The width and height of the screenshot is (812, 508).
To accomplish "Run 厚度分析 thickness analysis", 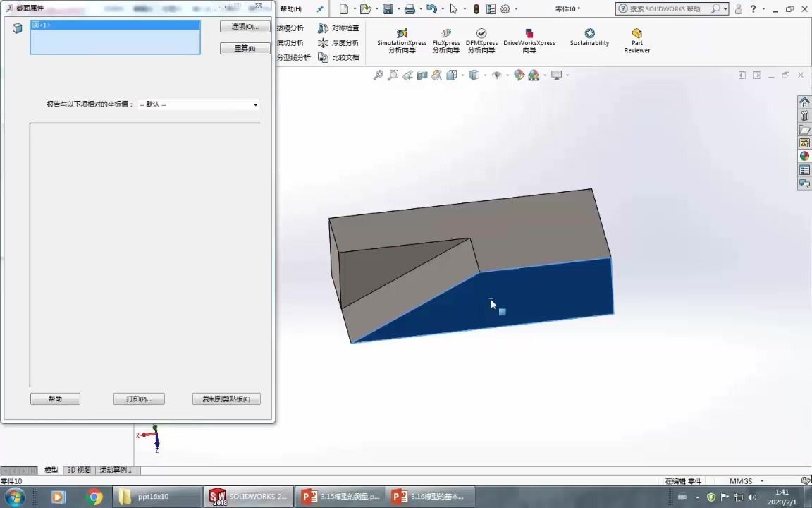I will coord(345,42).
